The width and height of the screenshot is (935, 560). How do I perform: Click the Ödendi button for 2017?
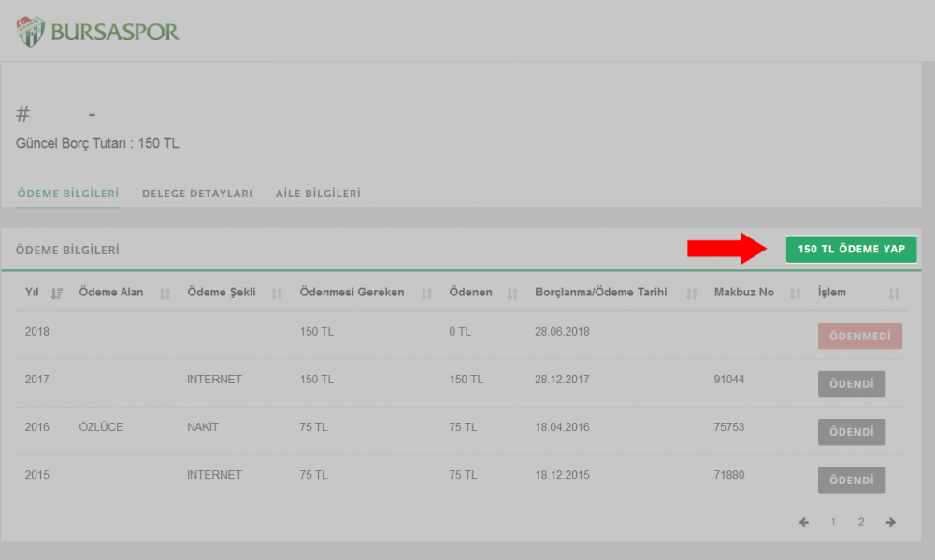pyautogui.click(x=851, y=384)
